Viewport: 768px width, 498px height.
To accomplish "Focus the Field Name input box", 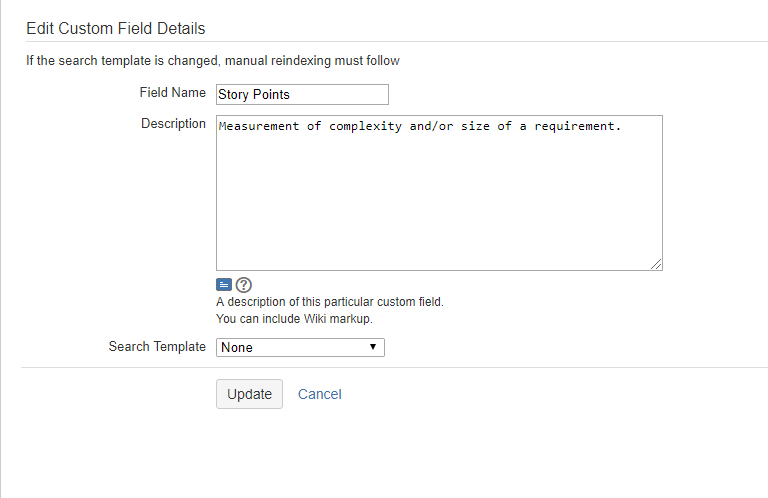I will click(302, 94).
